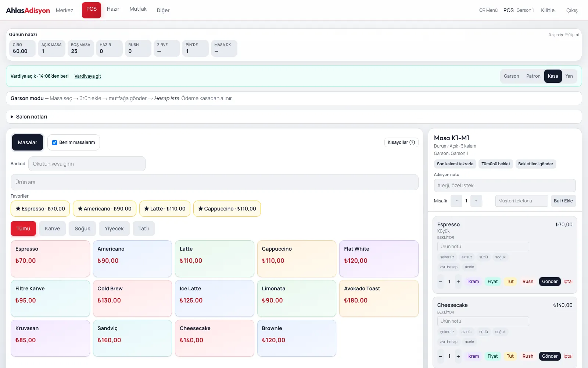Cancel Cheesecake item with İptal
588x368 pixels.
point(568,356)
